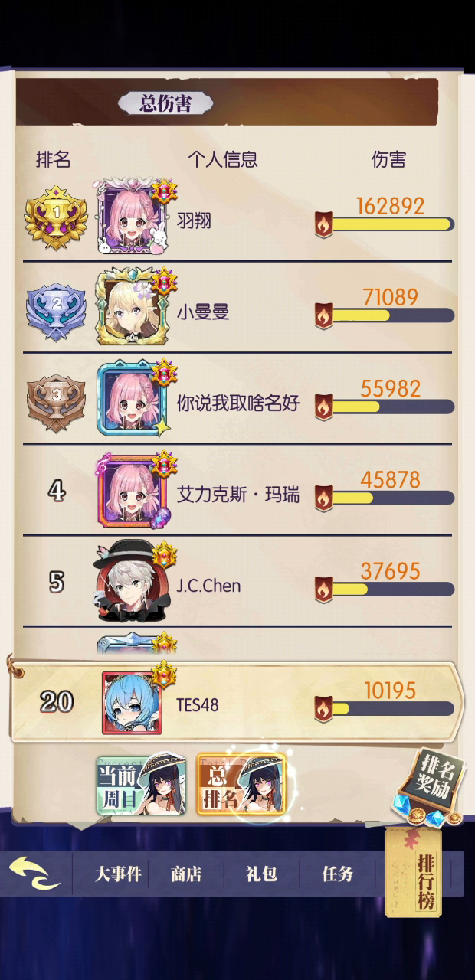Open the 商店 shop tab
475x980 pixels.
point(186,874)
